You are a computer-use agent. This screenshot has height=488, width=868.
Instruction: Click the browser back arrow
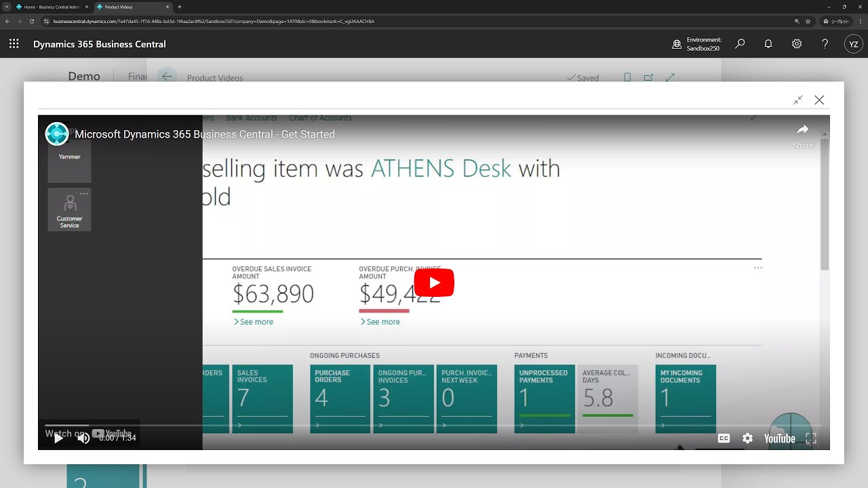[x=7, y=21]
